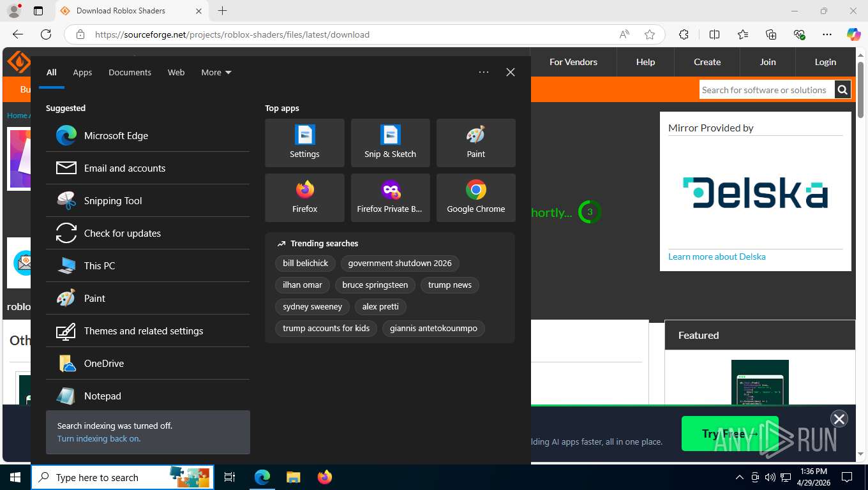The height and width of the screenshot is (490, 868).
Task: Open File Explorer from taskbar
Action: (x=293, y=477)
